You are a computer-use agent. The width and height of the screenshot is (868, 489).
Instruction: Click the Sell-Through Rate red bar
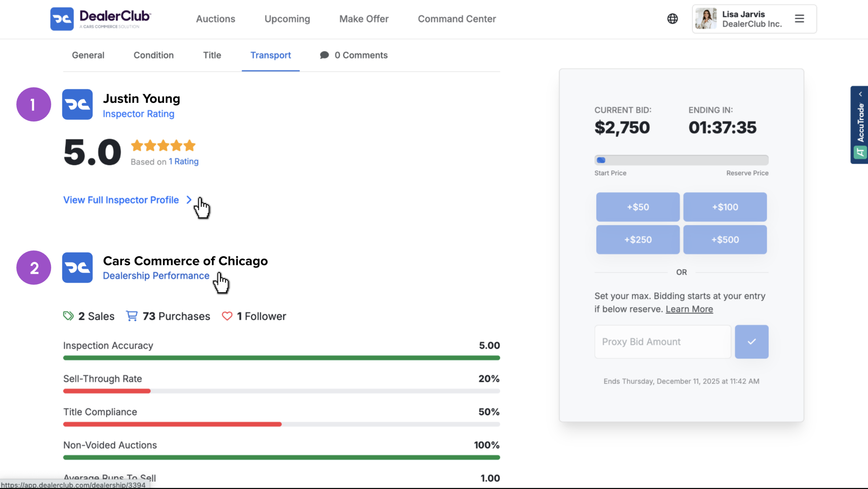point(107,391)
